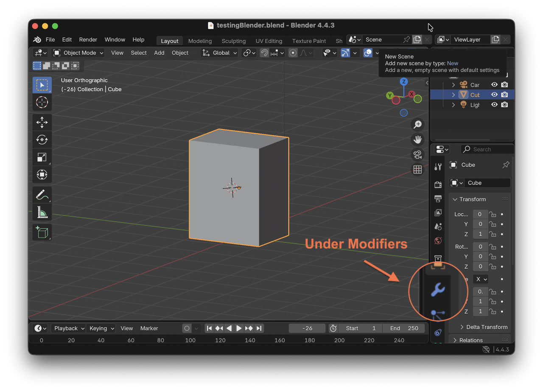Select the Rotate tool
Screen dimensions: 543x392
[42, 140]
